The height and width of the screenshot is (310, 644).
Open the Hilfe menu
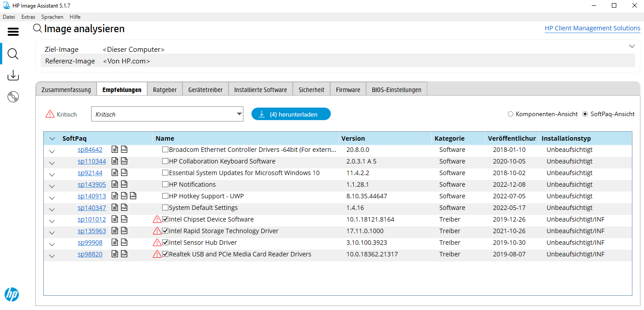(75, 17)
